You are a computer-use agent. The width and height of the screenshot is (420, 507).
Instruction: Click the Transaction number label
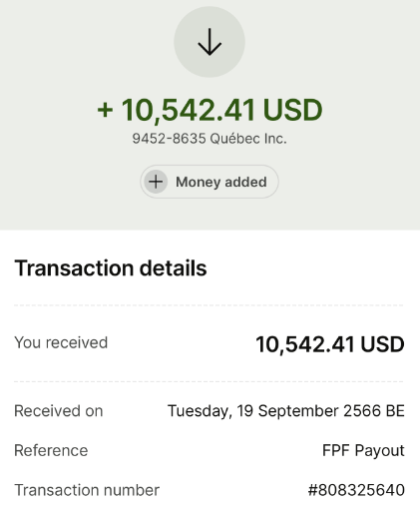(87, 490)
